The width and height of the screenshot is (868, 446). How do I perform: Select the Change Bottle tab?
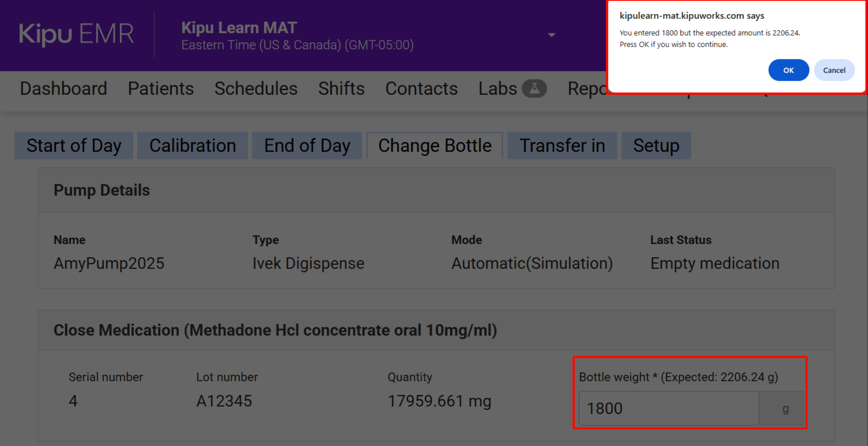pyautogui.click(x=435, y=146)
